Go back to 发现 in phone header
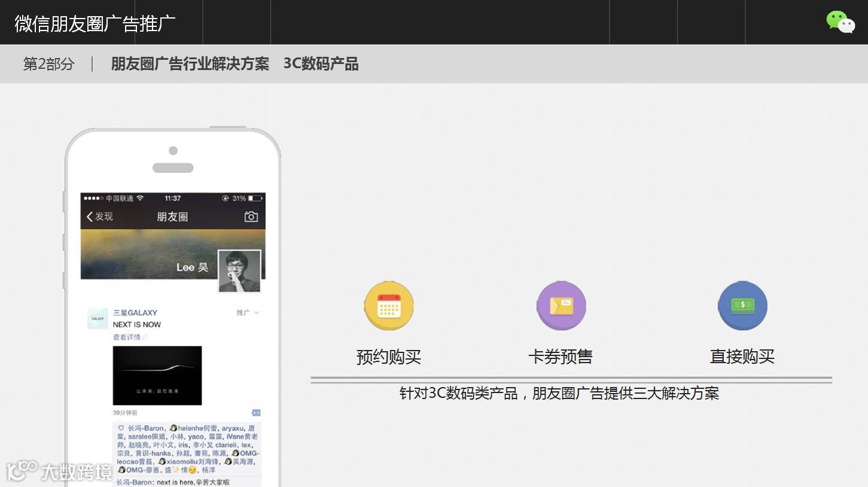 click(99, 217)
